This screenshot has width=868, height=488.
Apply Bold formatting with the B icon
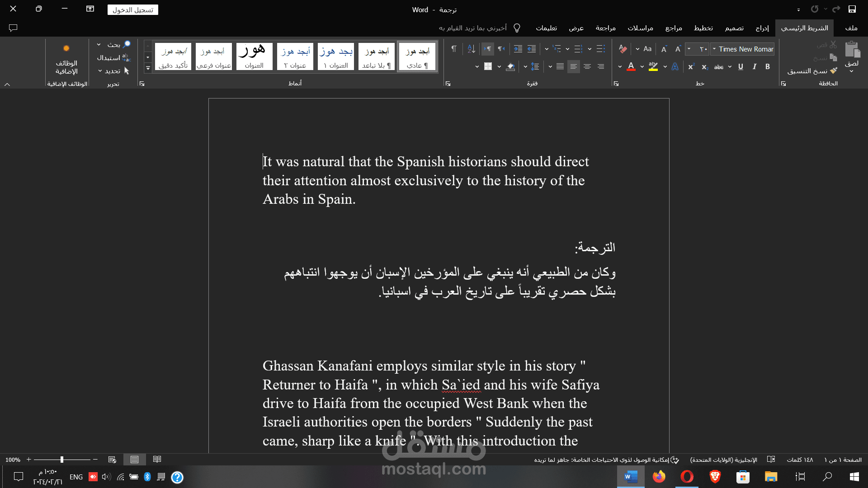(767, 67)
